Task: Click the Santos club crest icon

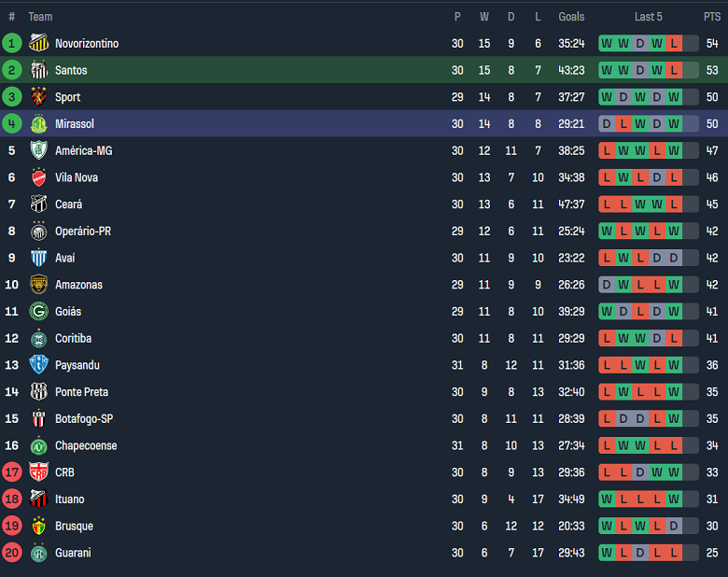Action: point(38,70)
